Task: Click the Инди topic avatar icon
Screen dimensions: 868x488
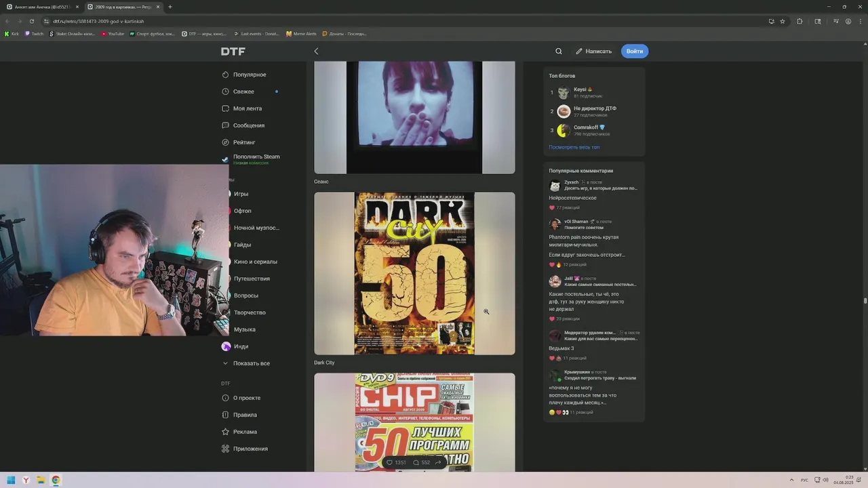Action: [226, 346]
